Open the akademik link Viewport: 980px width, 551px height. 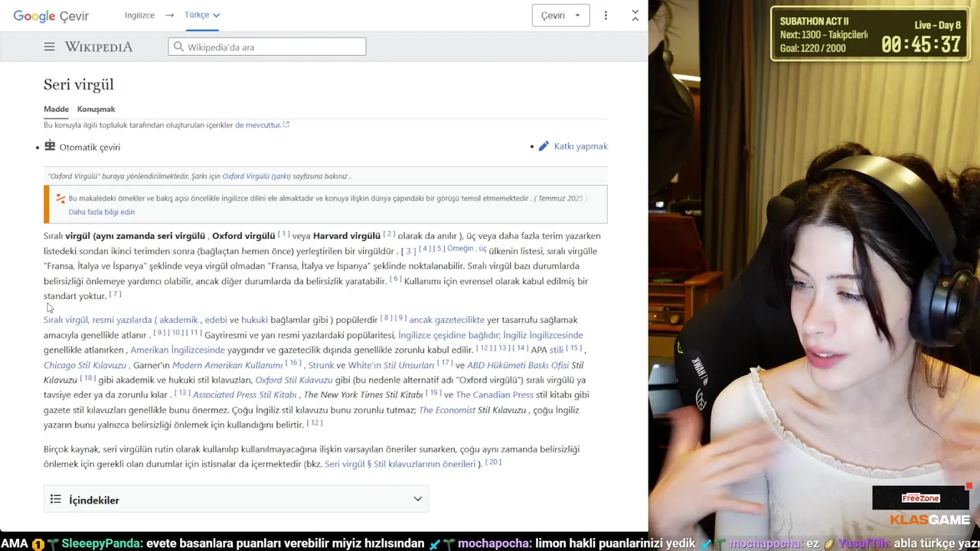(178, 320)
